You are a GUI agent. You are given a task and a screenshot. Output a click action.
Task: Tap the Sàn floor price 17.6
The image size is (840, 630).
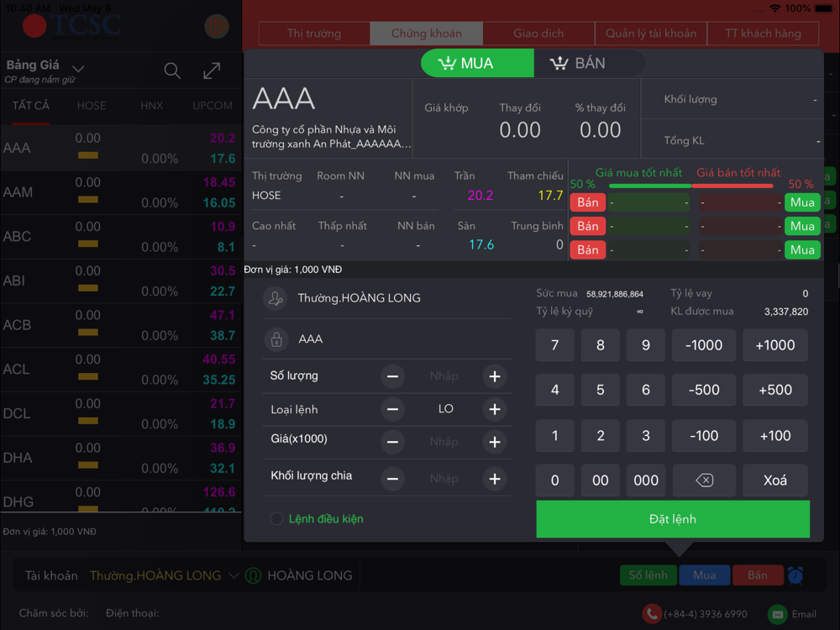pyautogui.click(x=481, y=244)
